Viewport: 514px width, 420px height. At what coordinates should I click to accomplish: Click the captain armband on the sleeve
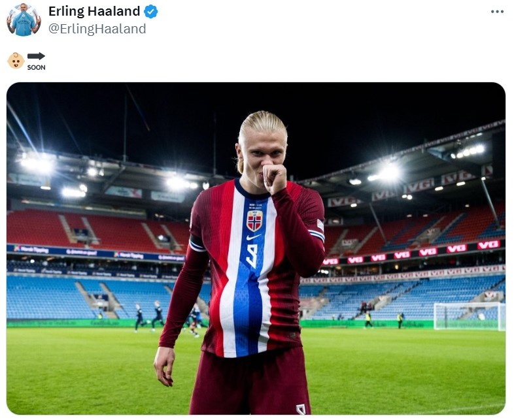click(x=197, y=242)
